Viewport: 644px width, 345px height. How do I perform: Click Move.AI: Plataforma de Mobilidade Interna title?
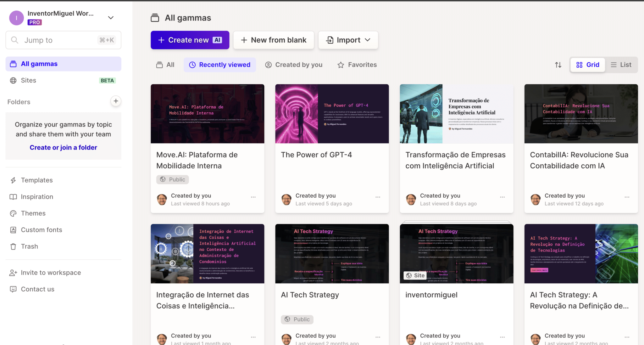coord(197,160)
